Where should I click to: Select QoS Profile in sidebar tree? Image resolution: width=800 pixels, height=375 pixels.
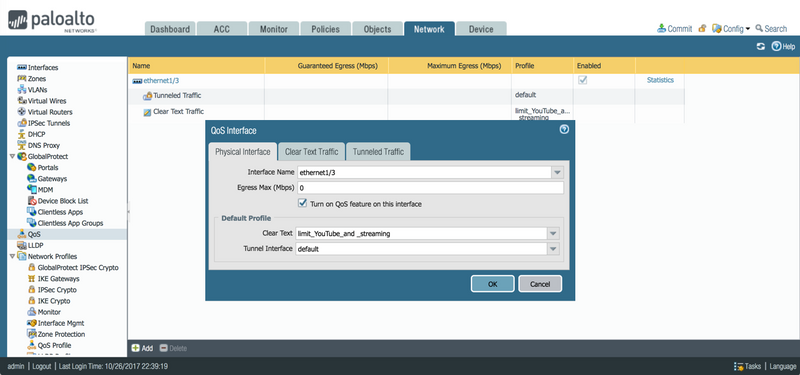click(54, 345)
